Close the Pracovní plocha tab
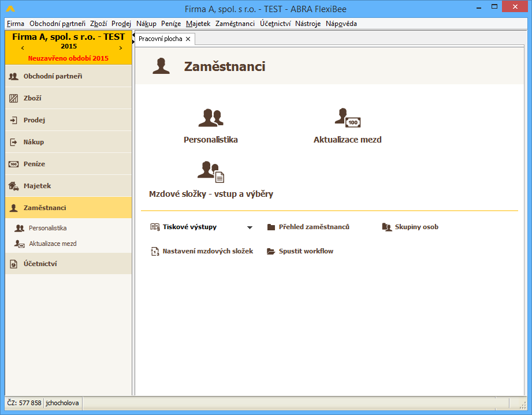The width and height of the screenshot is (532, 415). pos(188,39)
